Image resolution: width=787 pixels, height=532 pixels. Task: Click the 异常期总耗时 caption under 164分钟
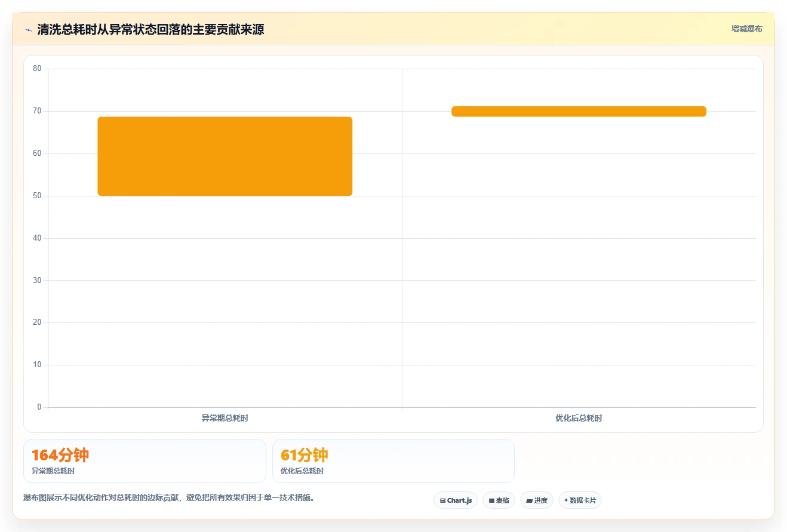(x=53, y=471)
